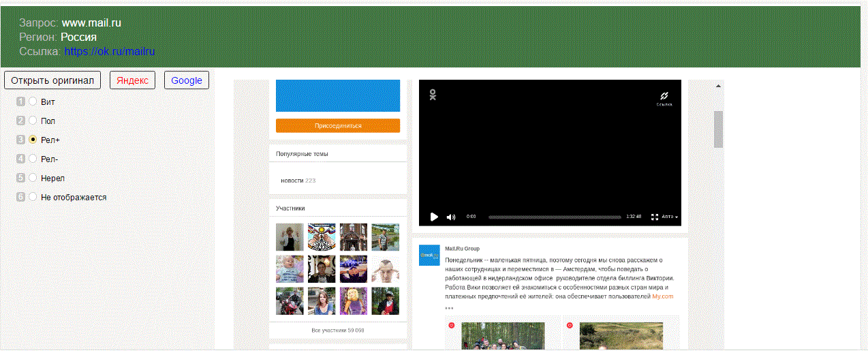Select the Пол radio option
The width and height of the screenshot is (868, 355).
click(x=33, y=121)
